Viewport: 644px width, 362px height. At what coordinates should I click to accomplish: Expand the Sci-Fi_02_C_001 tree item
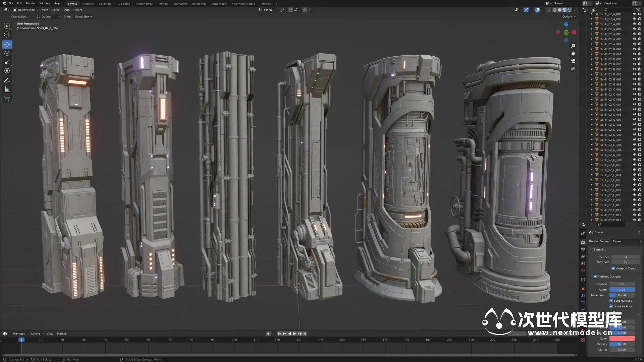point(592,89)
